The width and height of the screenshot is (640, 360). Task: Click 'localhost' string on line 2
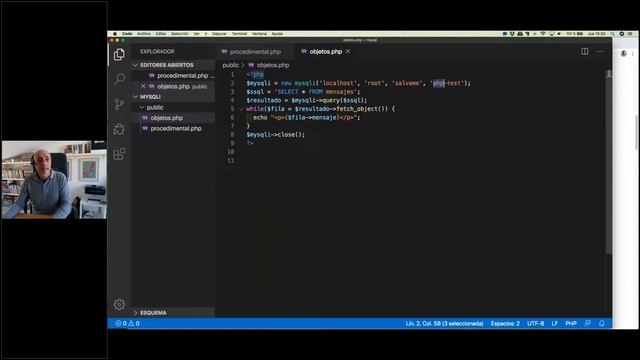(x=338, y=83)
